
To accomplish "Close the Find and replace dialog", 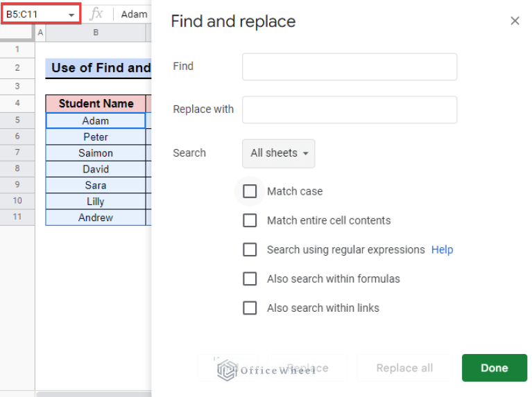I will (x=515, y=21).
